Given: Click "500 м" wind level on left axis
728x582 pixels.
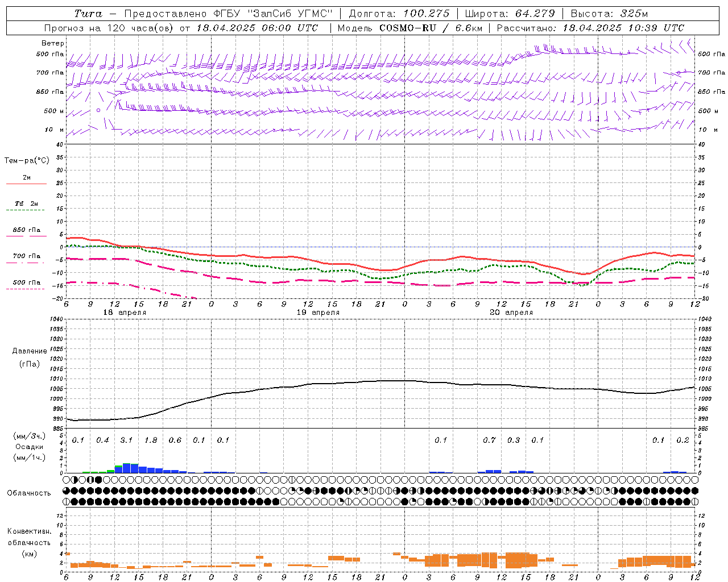Looking at the screenshot, I should pos(54,111).
